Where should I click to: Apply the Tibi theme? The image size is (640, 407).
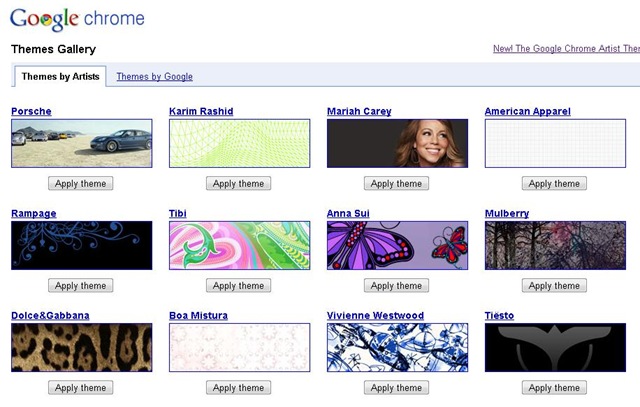[238, 285]
